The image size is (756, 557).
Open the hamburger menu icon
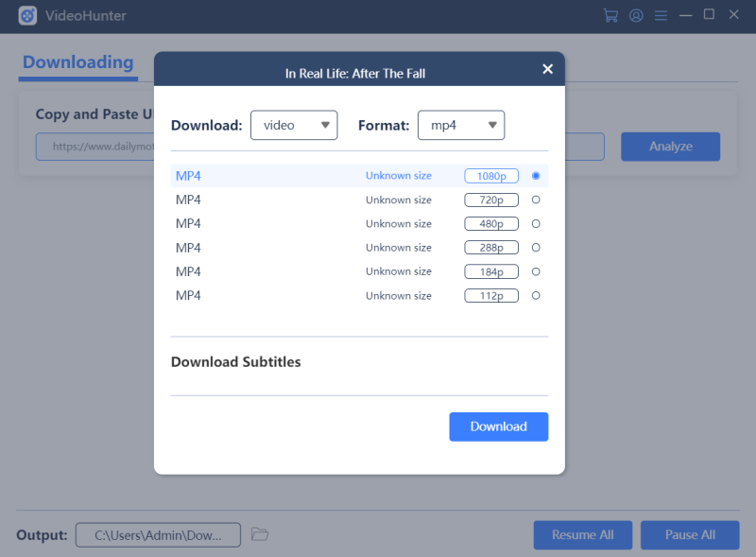(661, 15)
